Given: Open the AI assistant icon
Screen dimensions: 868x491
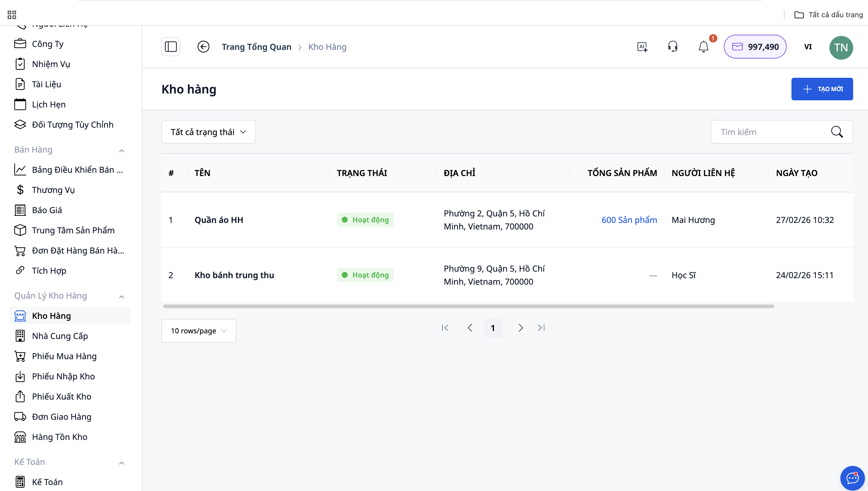Looking at the screenshot, I should (x=642, y=47).
